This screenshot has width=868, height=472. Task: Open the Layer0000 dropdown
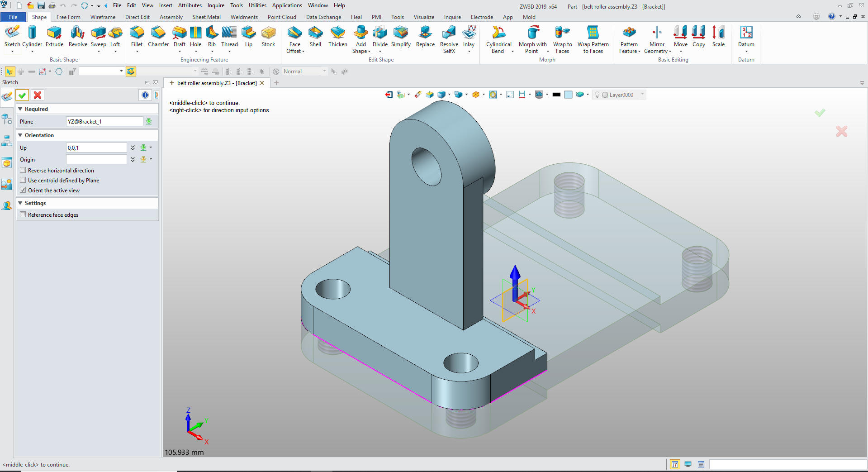tap(642, 95)
